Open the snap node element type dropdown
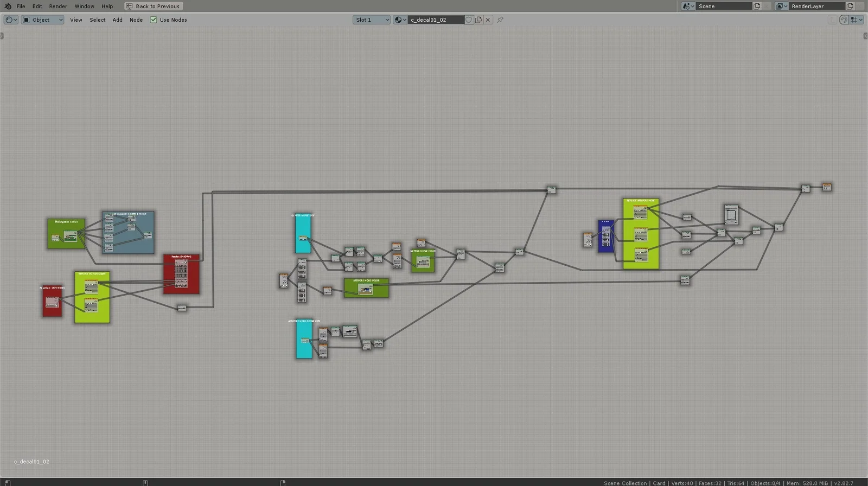Screen dimensions: 868x486 click(x=857, y=20)
